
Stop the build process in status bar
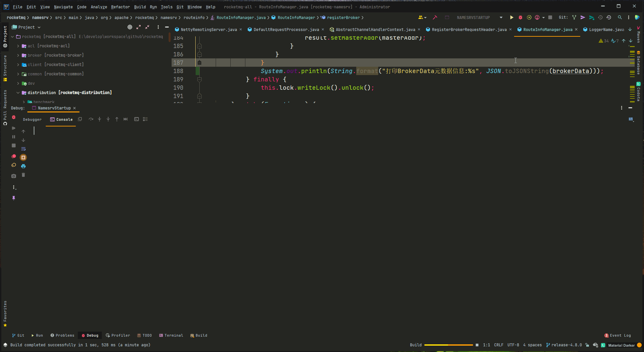pos(477,345)
